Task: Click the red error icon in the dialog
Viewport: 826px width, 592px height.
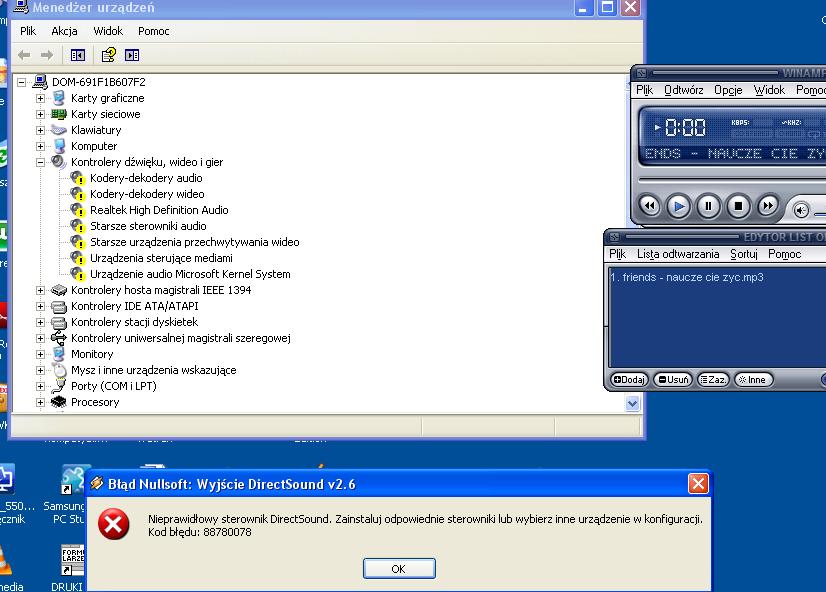Action: pos(113,524)
